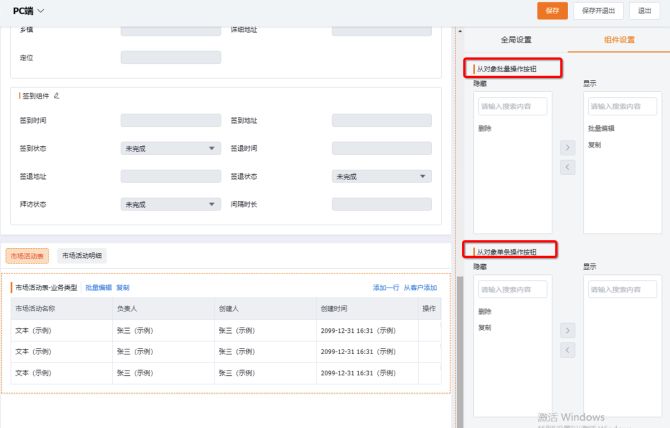This screenshot has height=428, width=670.
Task: Click the 批量编辑 link in the table header
Action: pyautogui.click(x=98, y=287)
